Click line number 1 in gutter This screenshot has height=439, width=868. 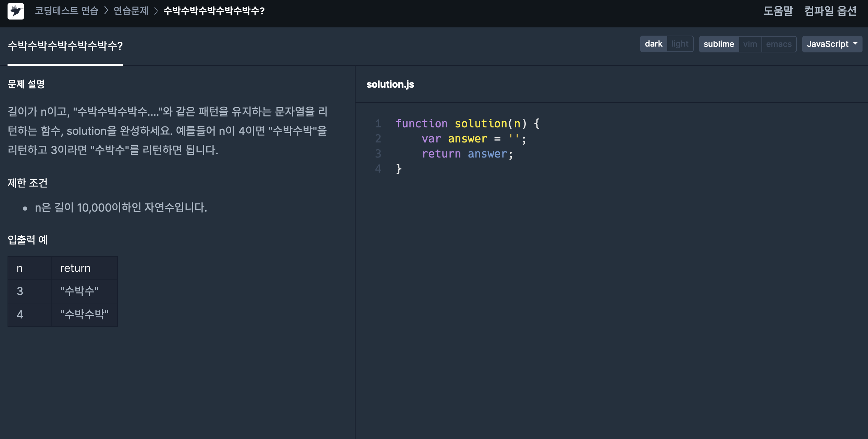tap(378, 124)
